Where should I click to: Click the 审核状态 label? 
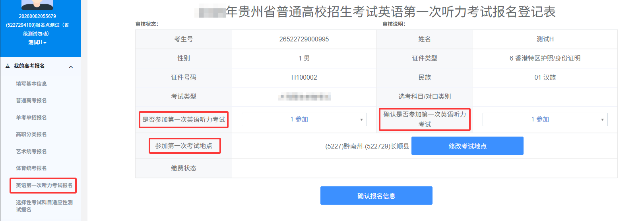click(x=147, y=24)
